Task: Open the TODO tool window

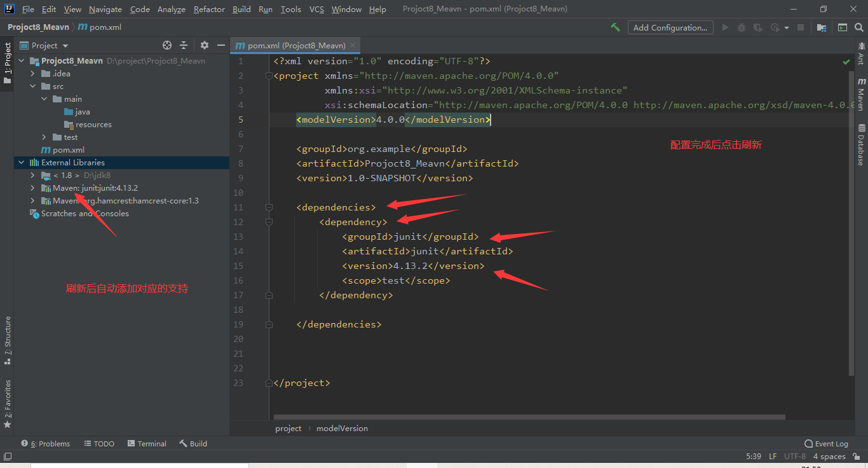Action: (x=99, y=444)
